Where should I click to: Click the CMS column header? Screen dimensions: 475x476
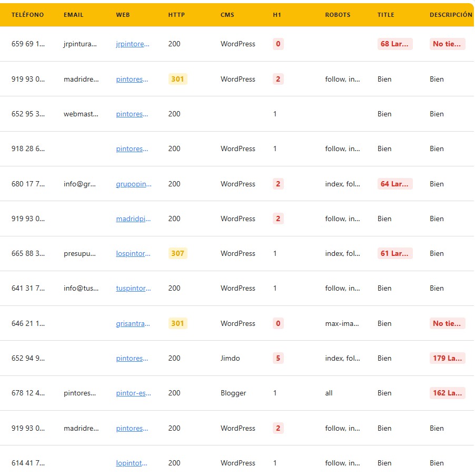(227, 15)
